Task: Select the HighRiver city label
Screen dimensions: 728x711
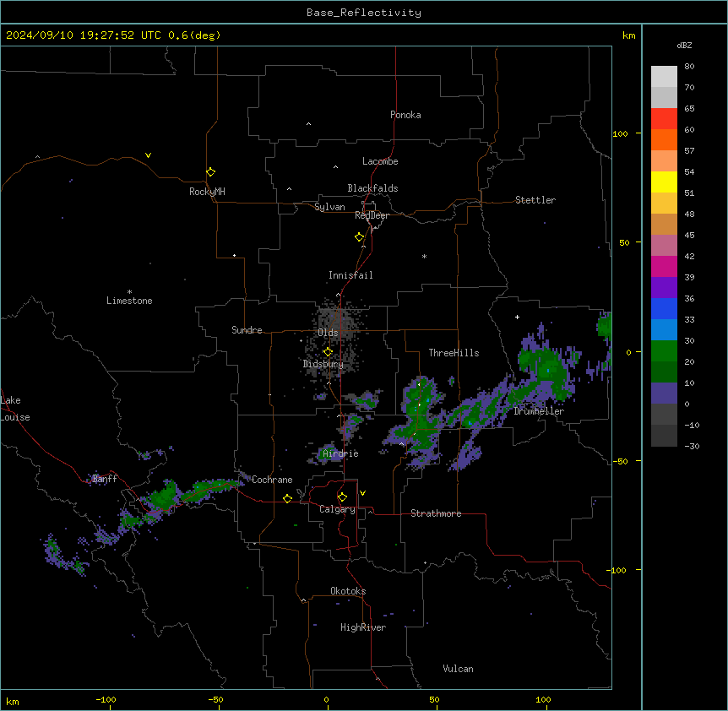Action: coord(363,627)
